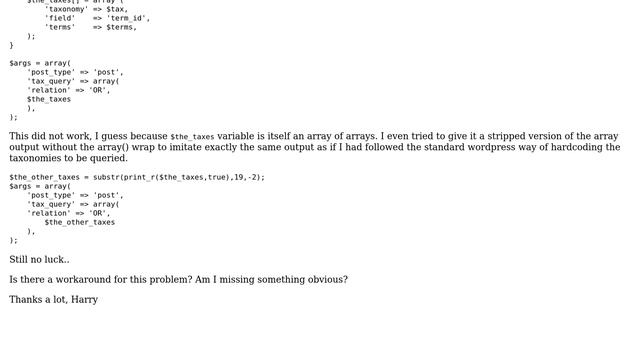Click the second $args = array( line
Viewport: 640px width, 360px height.
[40, 186]
